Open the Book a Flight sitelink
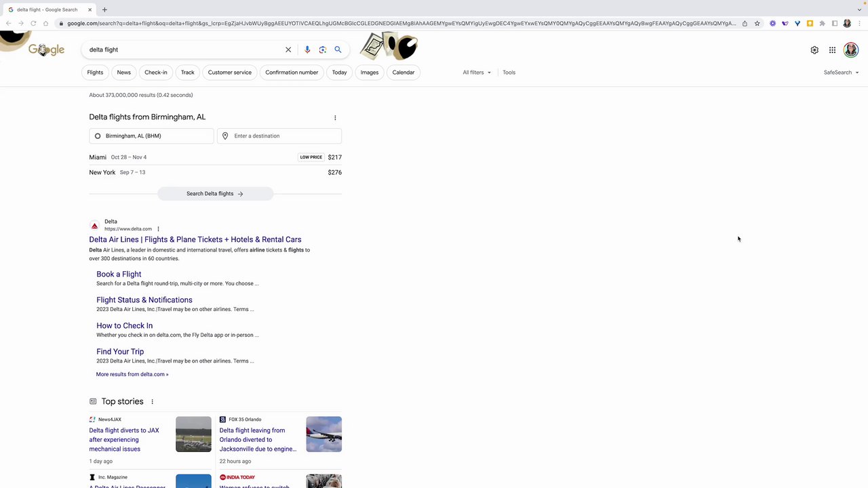The width and height of the screenshot is (868, 488). (119, 274)
